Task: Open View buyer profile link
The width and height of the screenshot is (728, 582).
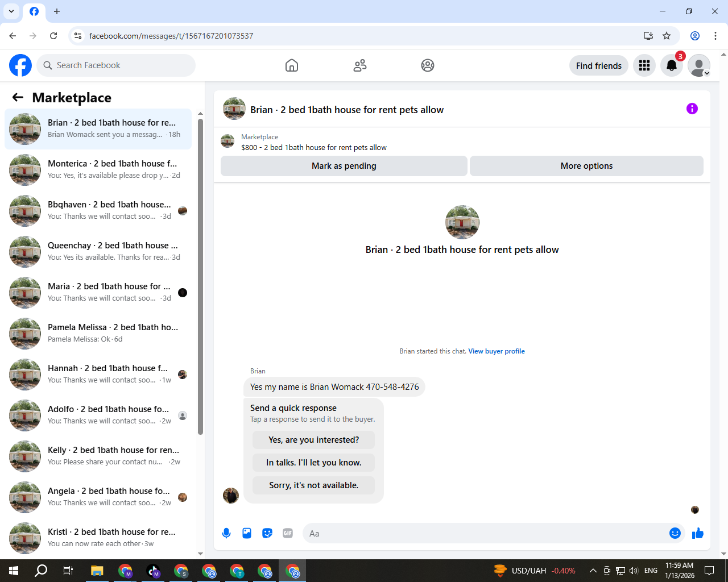Action: (x=497, y=351)
